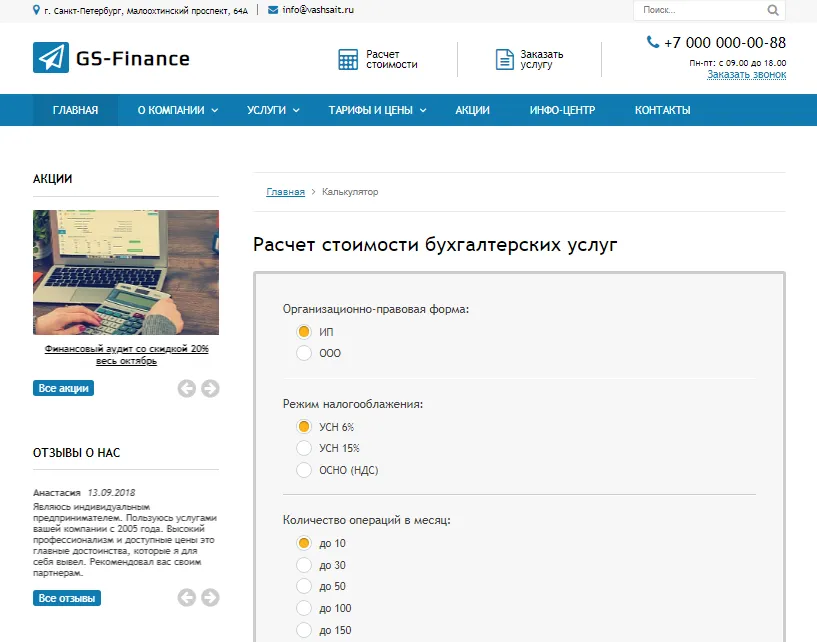Click the Главная breadcrumb link
Image resolution: width=817 pixels, height=642 pixels.
click(284, 192)
